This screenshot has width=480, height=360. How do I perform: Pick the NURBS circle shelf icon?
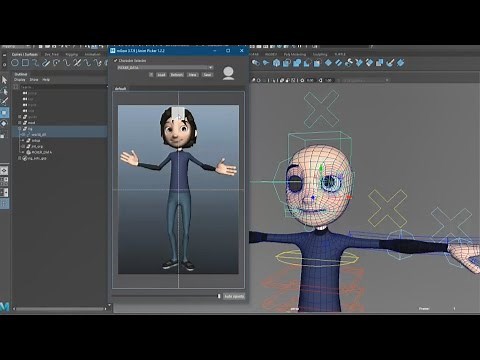pyautogui.click(x=15, y=63)
